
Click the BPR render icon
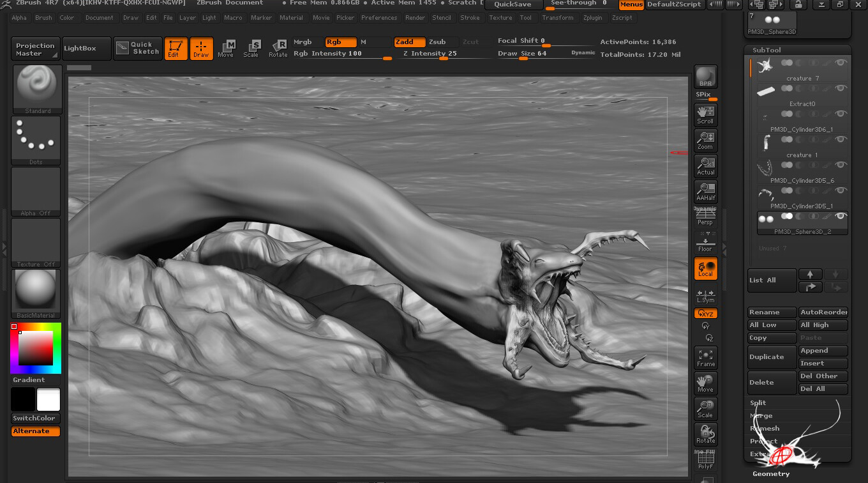click(705, 77)
